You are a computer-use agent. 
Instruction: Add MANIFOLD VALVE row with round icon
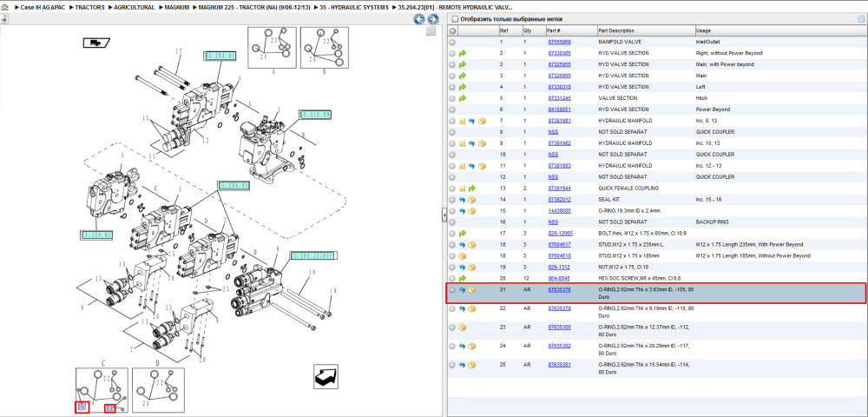tap(452, 42)
